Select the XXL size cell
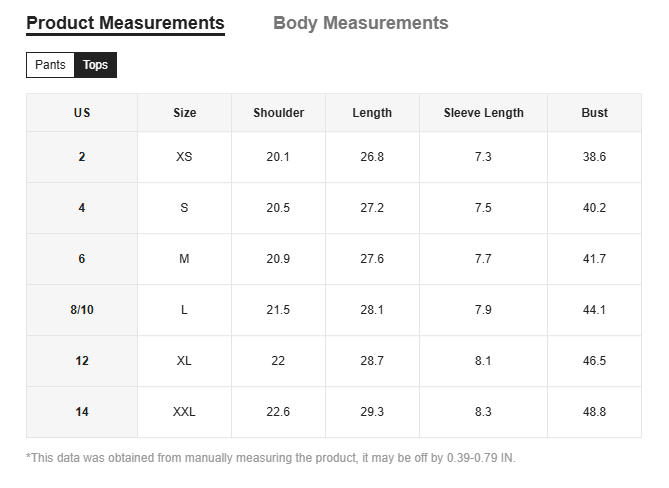Screen dimensions: 669x488 (x=184, y=412)
